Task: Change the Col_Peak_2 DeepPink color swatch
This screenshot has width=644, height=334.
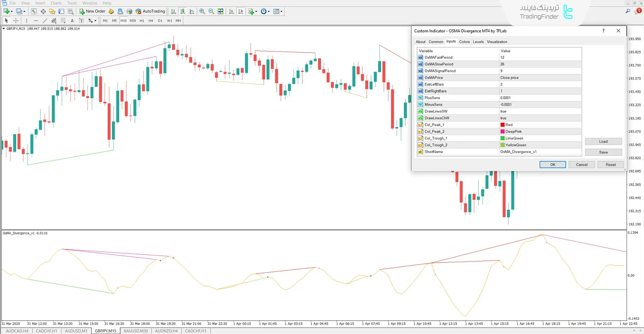Action: pos(502,131)
